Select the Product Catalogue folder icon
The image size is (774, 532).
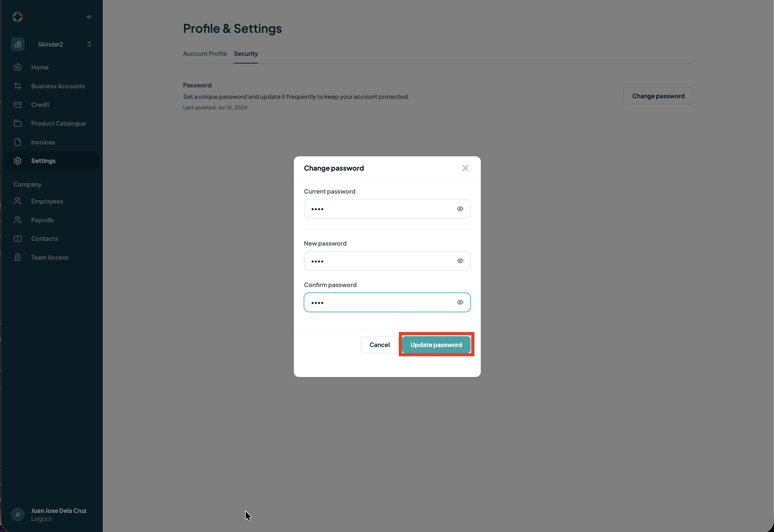(x=18, y=123)
